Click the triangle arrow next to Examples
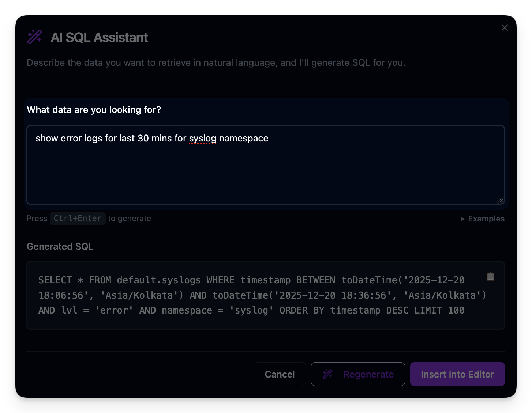Screen dimensions: 532x413 pos(462,219)
